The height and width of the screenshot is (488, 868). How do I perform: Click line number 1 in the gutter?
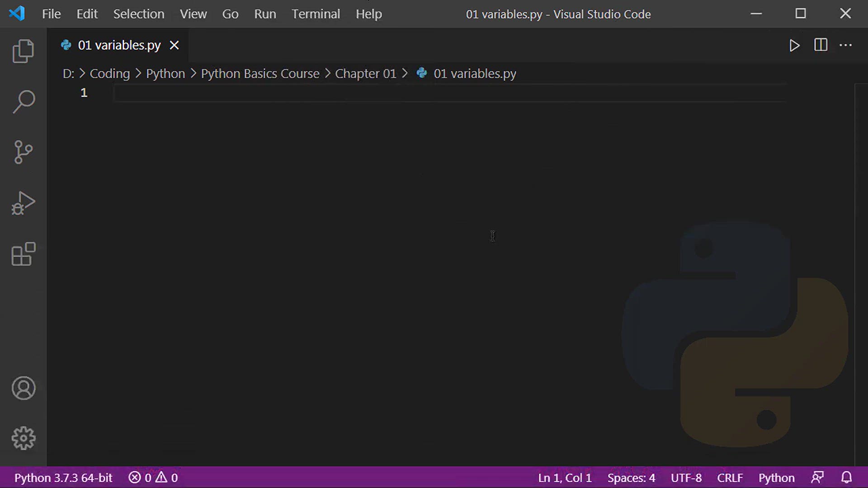[84, 93]
